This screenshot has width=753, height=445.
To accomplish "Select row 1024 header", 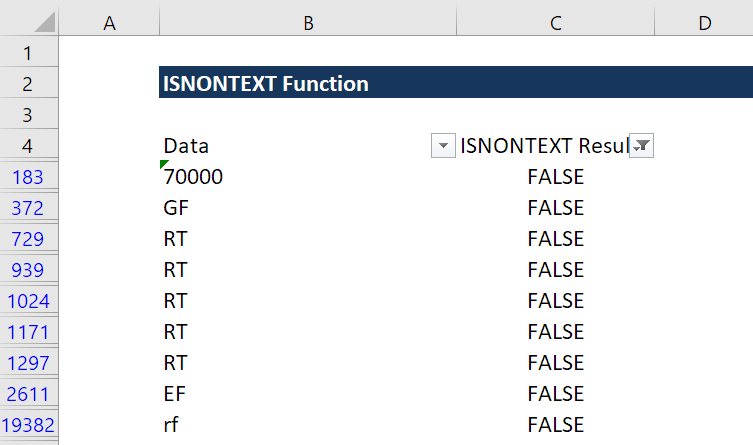I will 29,301.
